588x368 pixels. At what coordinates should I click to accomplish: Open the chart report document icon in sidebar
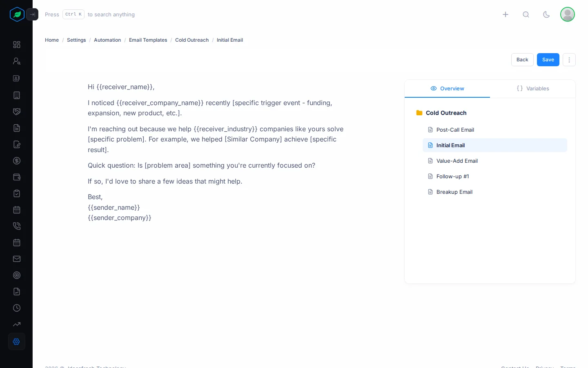pyautogui.click(x=17, y=292)
